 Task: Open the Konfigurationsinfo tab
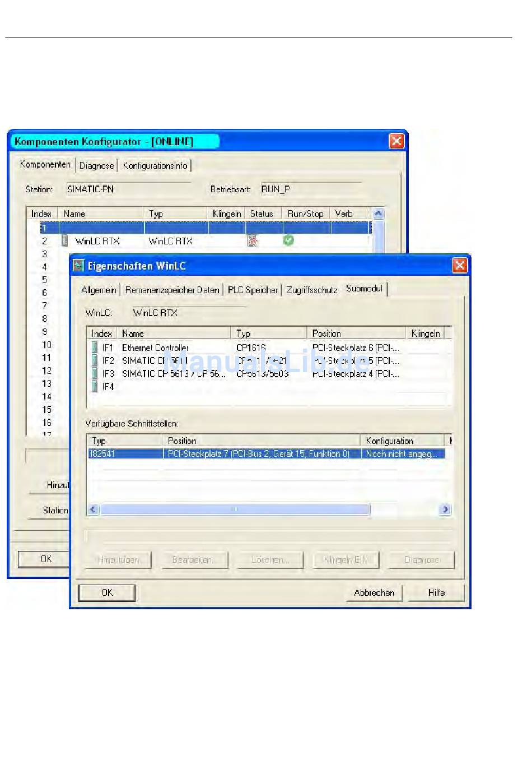[x=155, y=165]
